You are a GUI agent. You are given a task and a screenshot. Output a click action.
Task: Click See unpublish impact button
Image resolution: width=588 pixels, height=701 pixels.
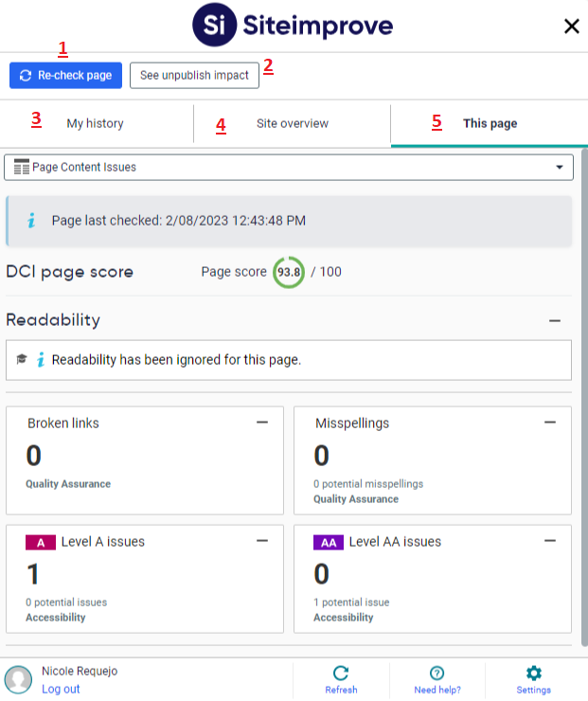click(x=194, y=75)
